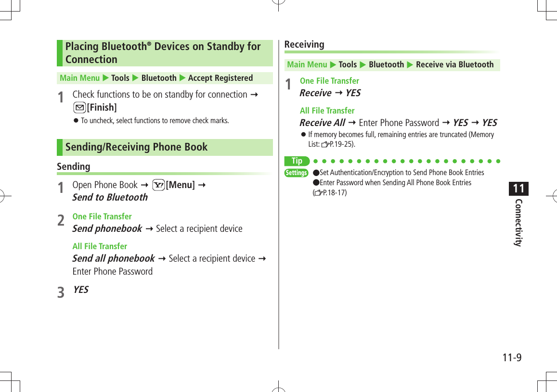Click the pointing-hand icon beside P.19-25
Image resolution: width=557 pixels, height=392 pixels.
[x=325, y=144]
